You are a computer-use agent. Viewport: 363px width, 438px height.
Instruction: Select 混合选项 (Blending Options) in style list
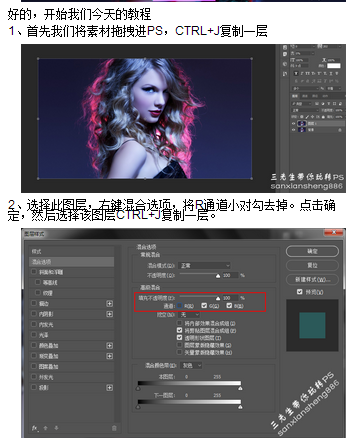pos(72,262)
